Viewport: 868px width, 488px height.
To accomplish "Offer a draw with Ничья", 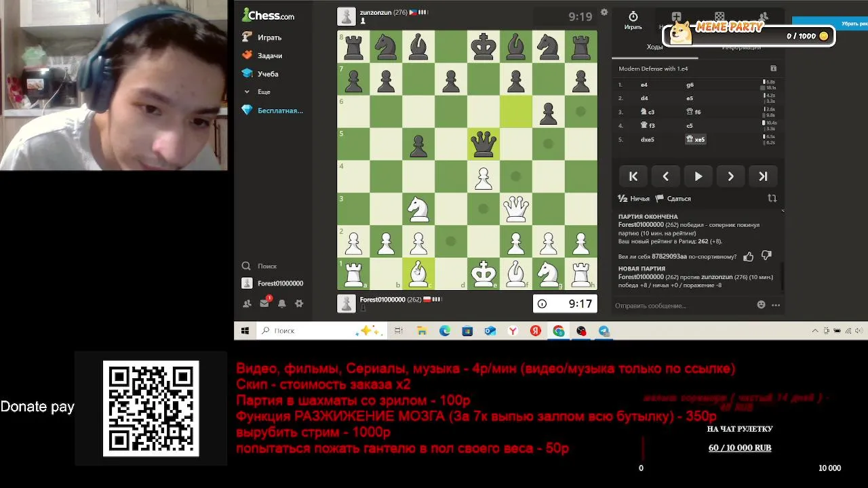I will [x=634, y=199].
